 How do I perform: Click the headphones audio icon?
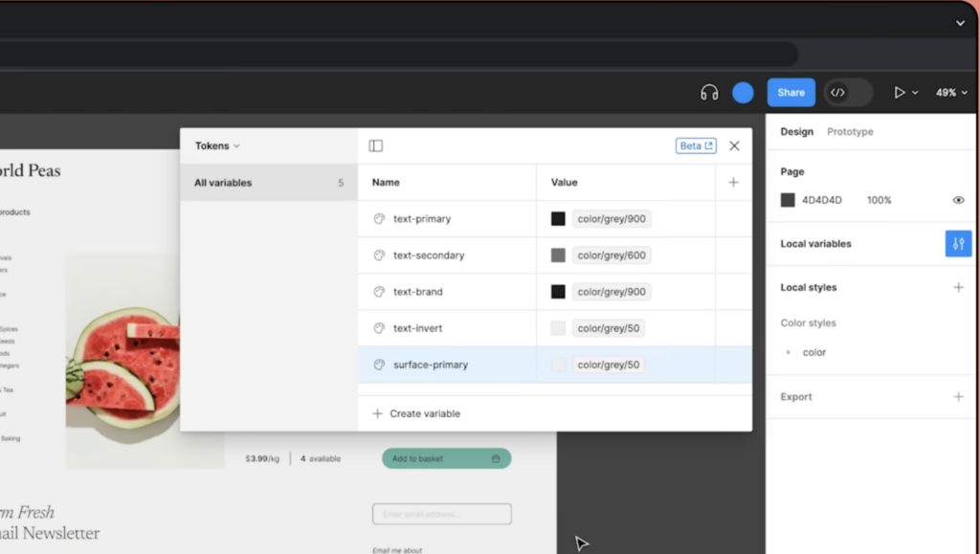pyautogui.click(x=709, y=93)
